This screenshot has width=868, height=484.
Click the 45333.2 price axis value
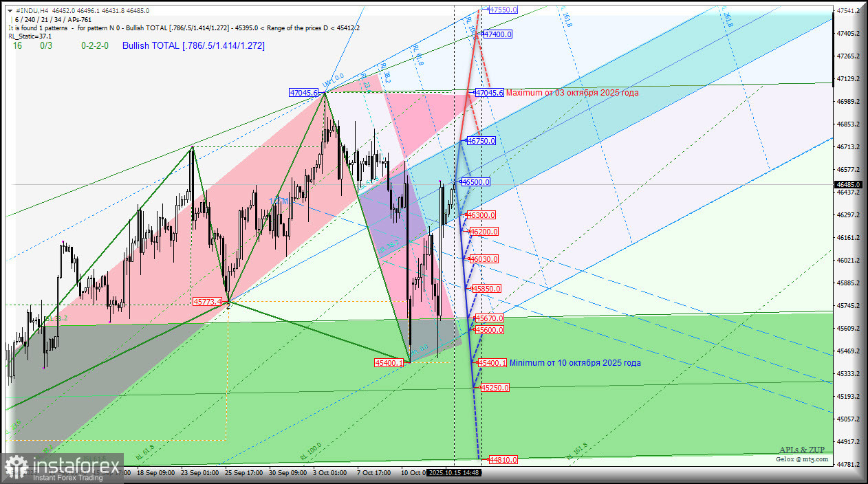[x=847, y=373]
